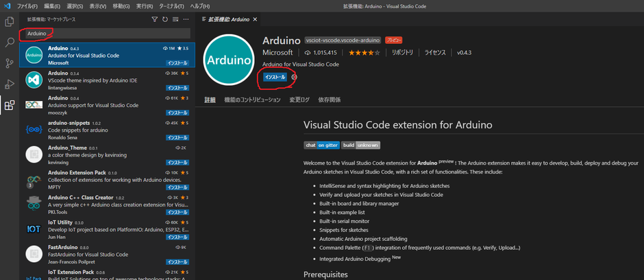Open the ライセンス link

(435, 53)
